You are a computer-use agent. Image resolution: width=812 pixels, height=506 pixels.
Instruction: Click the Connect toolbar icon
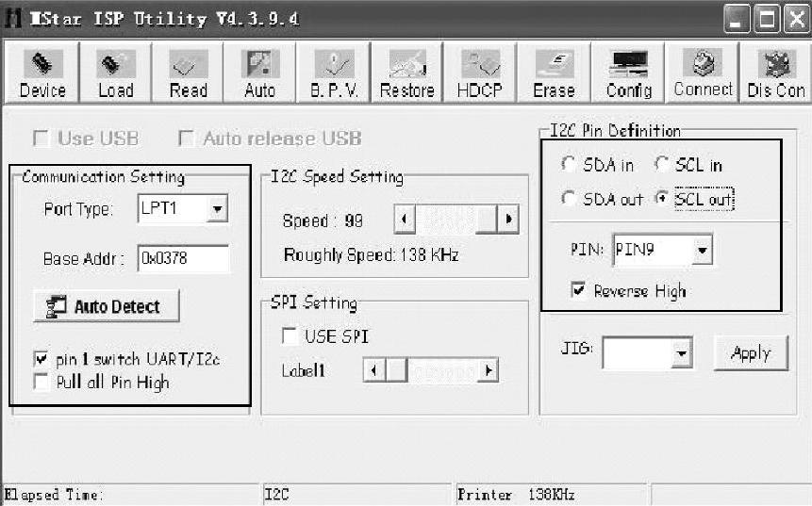pos(703,73)
